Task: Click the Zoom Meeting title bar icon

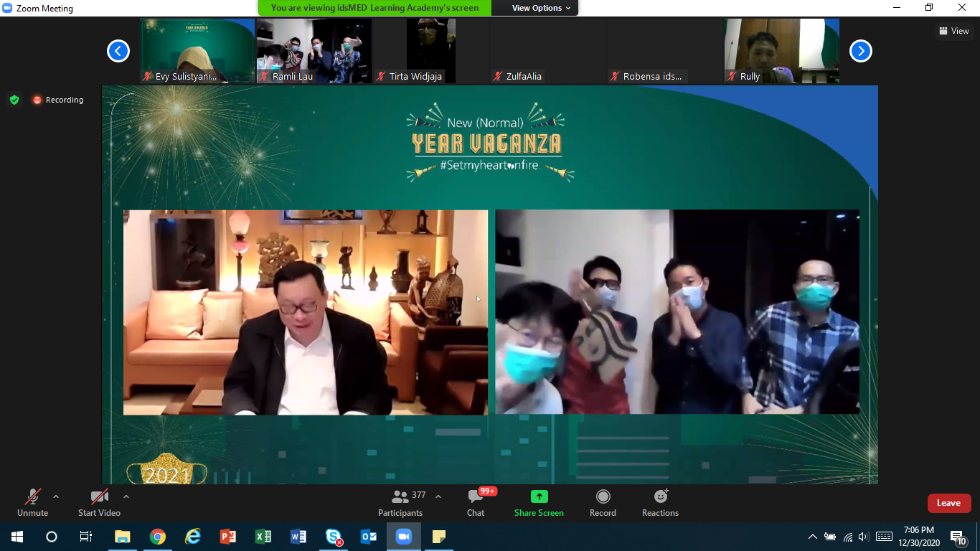Action: 8,9
